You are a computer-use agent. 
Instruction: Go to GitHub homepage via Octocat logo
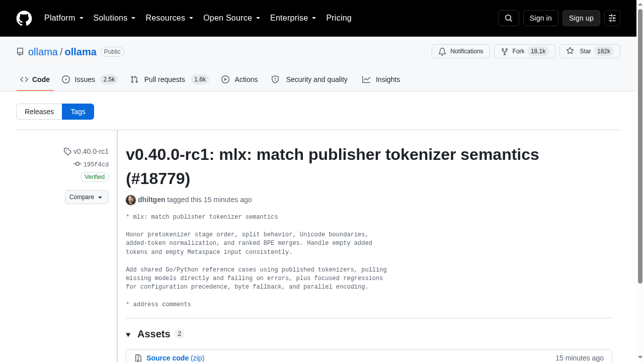coord(24,18)
